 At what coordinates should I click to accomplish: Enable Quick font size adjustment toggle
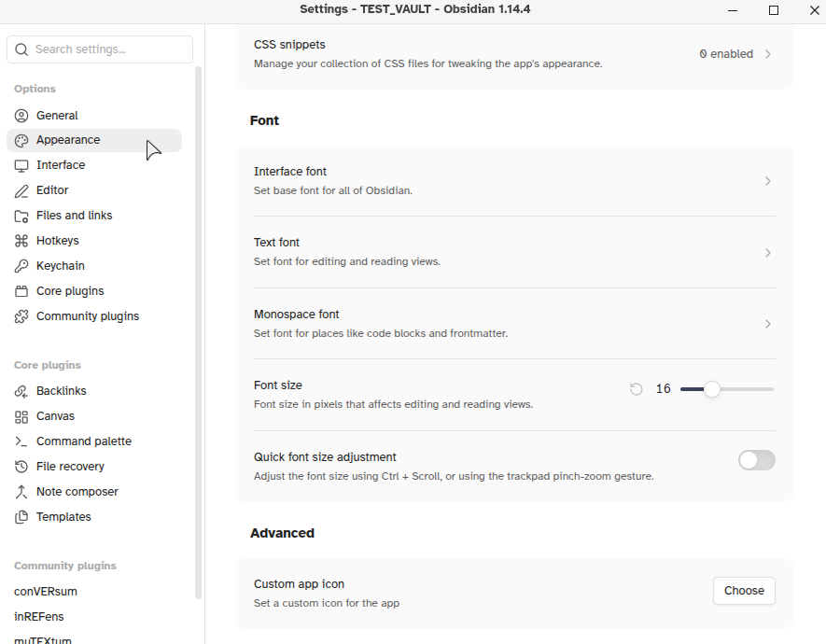(x=756, y=460)
